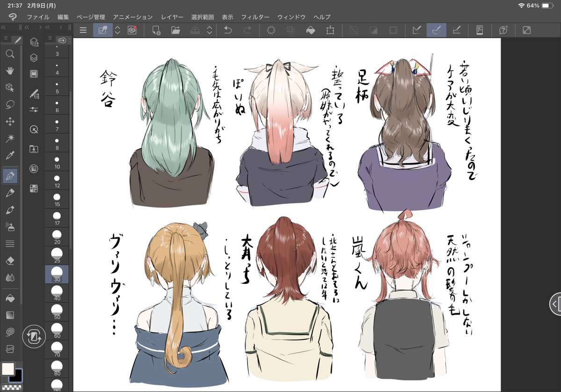
Task: Select the Airbrush spray tool
Action: click(x=10, y=227)
